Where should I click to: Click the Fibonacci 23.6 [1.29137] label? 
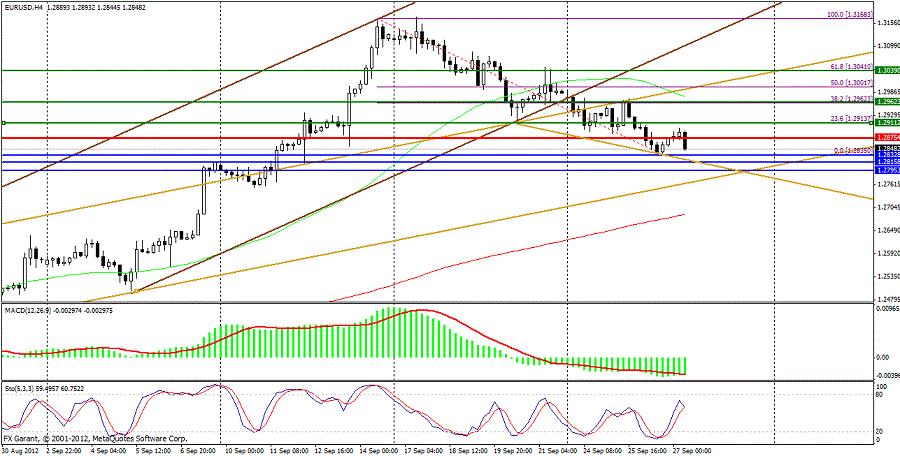point(852,119)
